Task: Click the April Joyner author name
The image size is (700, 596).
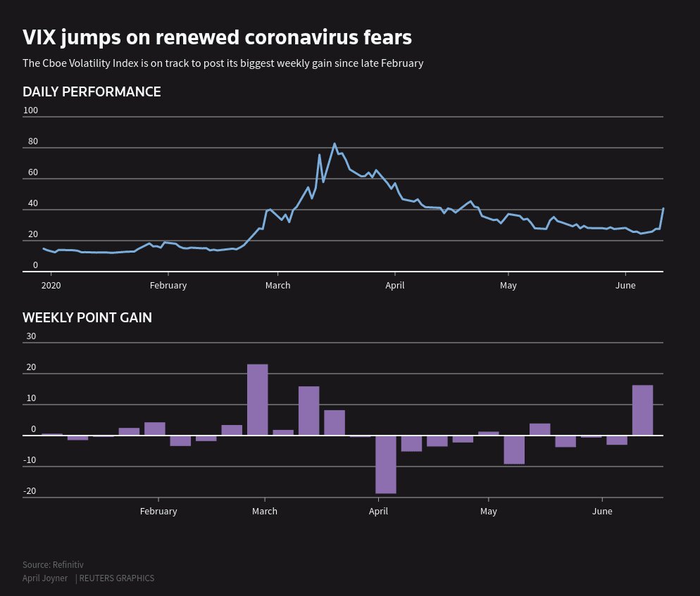Action: pos(45,578)
